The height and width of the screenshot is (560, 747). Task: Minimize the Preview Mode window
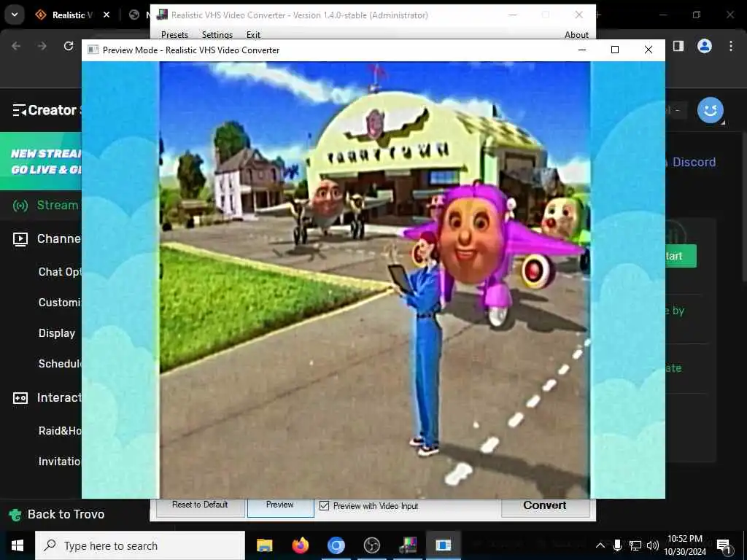(x=581, y=50)
